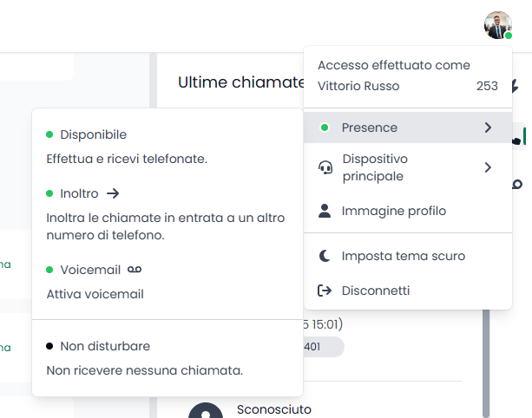The image size is (532, 418).
Task: Click the Sconosciuto contact avatar icon
Action: click(206, 411)
